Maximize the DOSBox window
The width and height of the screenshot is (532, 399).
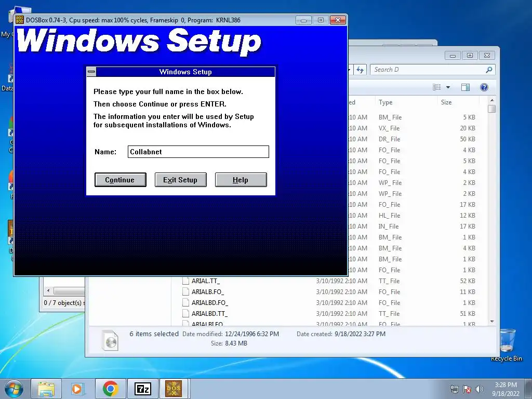point(321,20)
